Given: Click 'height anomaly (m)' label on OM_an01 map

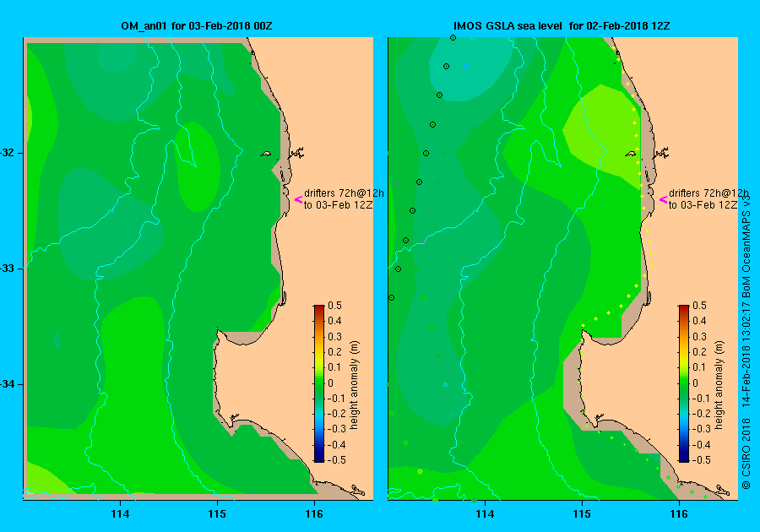Looking at the screenshot, I should pyautogui.click(x=355, y=384).
